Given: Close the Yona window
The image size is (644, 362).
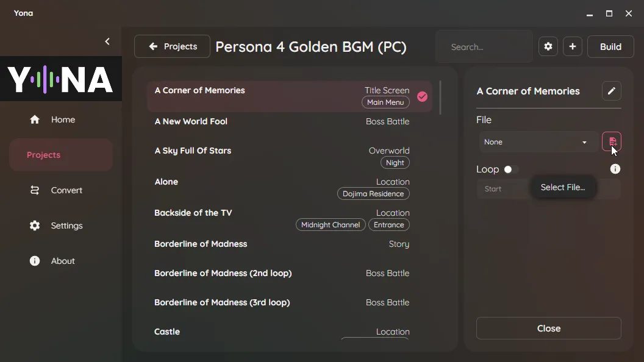Looking at the screenshot, I should [x=629, y=13].
